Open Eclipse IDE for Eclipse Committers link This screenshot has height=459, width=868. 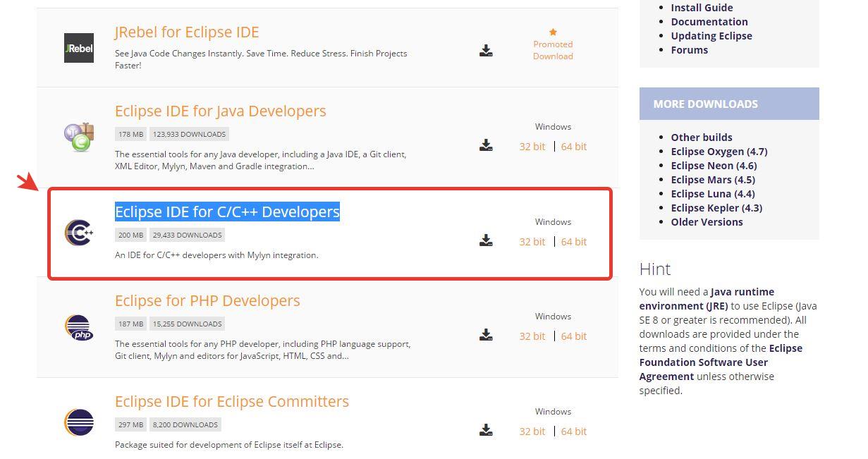[x=232, y=402]
